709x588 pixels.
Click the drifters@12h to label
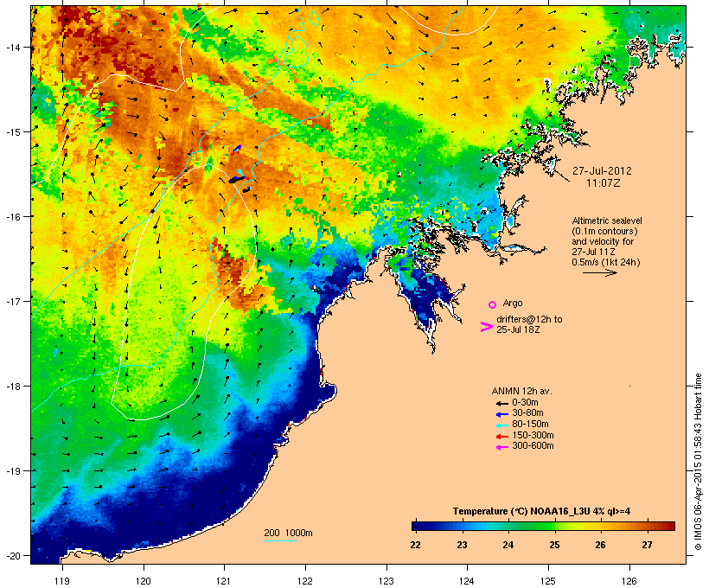pyautogui.click(x=529, y=319)
